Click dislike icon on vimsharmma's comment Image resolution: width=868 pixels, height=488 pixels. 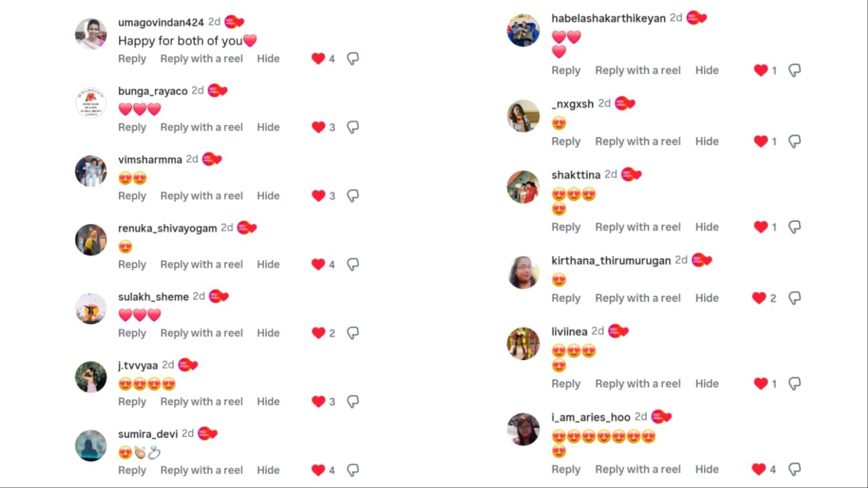(353, 196)
